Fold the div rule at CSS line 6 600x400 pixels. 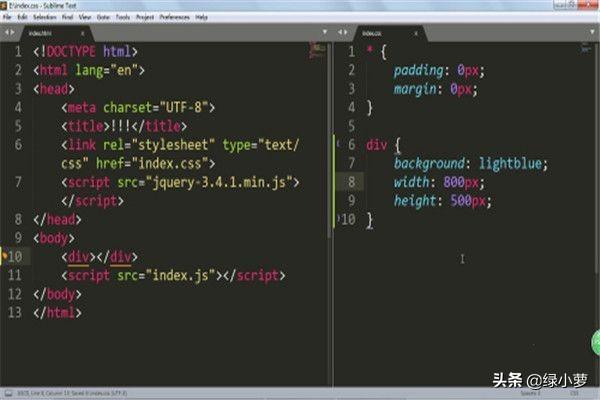(x=338, y=144)
